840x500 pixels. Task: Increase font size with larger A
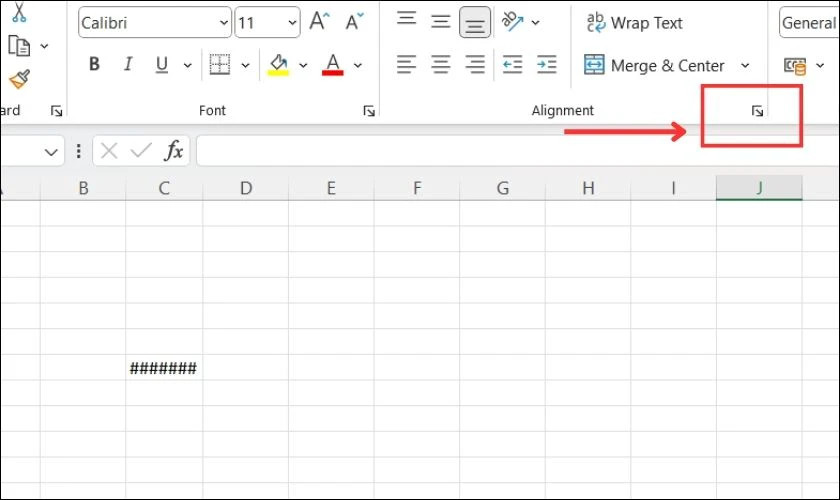pyautogui.click(x=319, y=21)
